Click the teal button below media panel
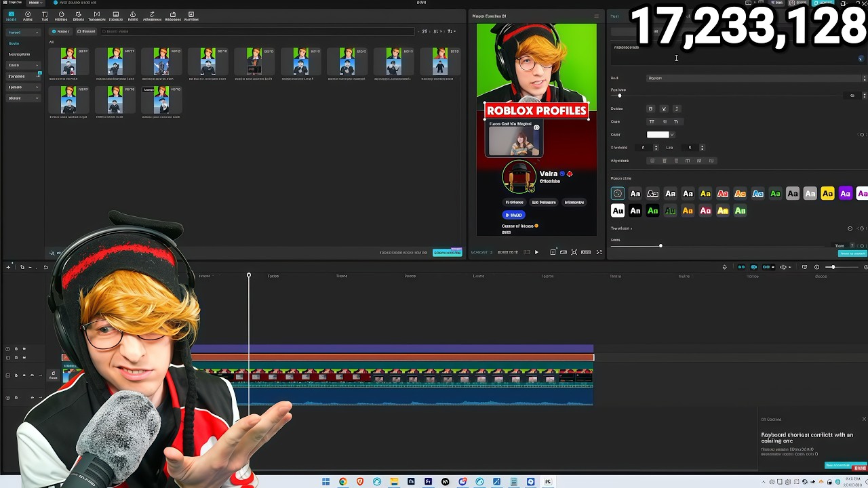Viewport: 868px width, 488px height. 448,252
